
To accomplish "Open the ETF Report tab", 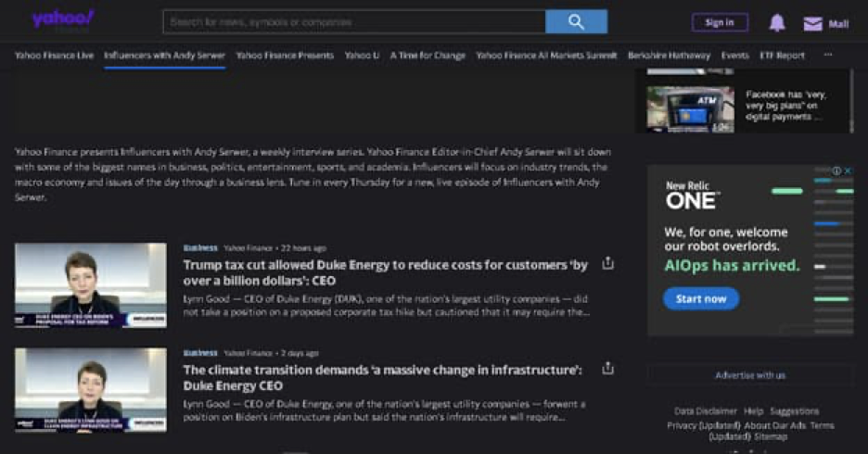I will point(782,56).
